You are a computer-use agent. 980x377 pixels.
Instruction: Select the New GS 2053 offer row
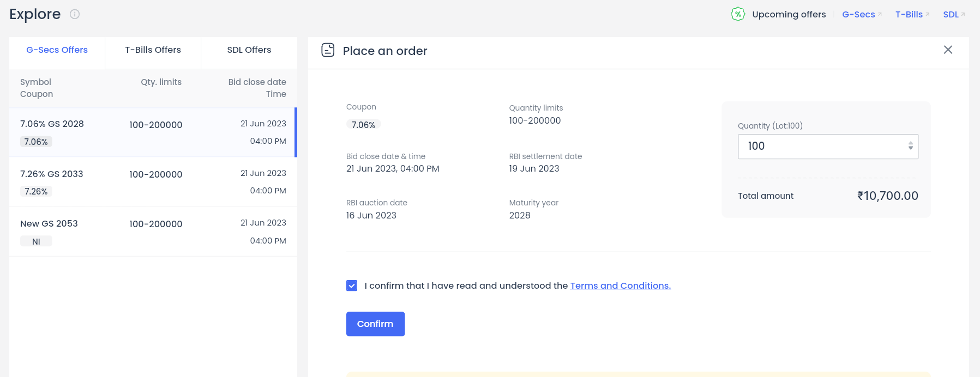153,232
